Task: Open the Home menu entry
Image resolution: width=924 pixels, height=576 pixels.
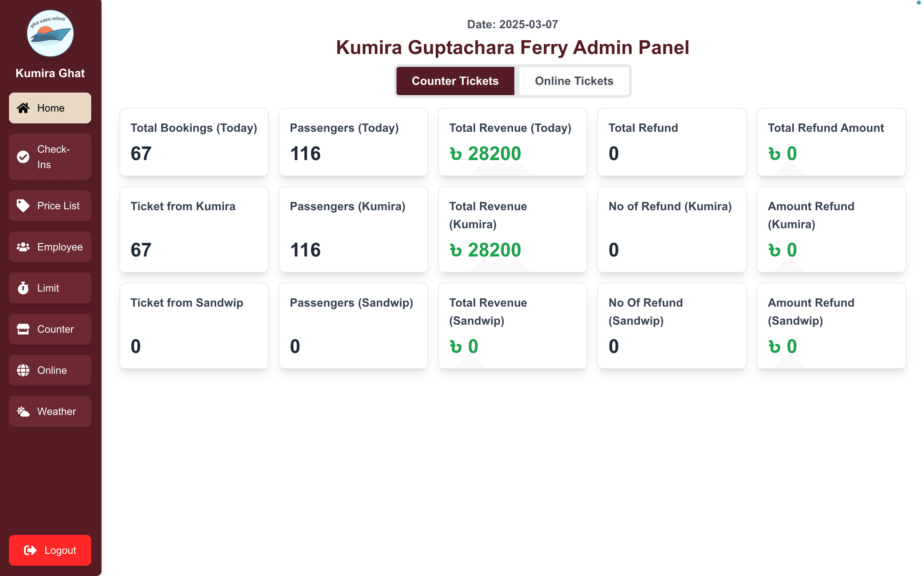Action: click(50, 108)
